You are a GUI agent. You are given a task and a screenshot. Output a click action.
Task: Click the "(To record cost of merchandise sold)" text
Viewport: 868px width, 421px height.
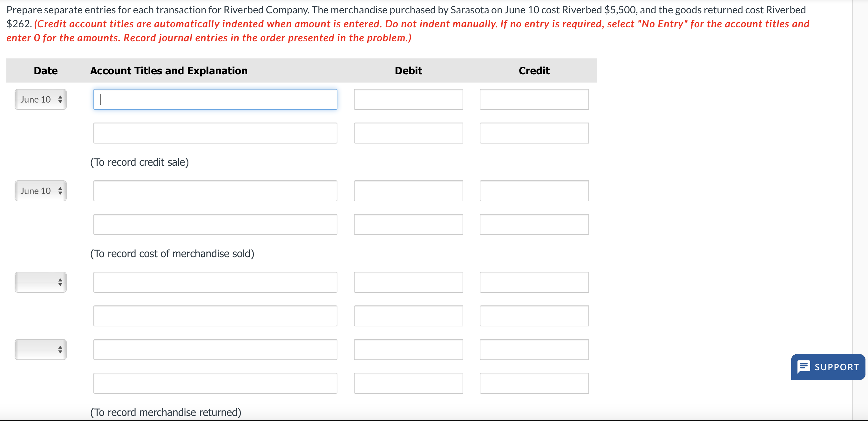coord(172,253)
